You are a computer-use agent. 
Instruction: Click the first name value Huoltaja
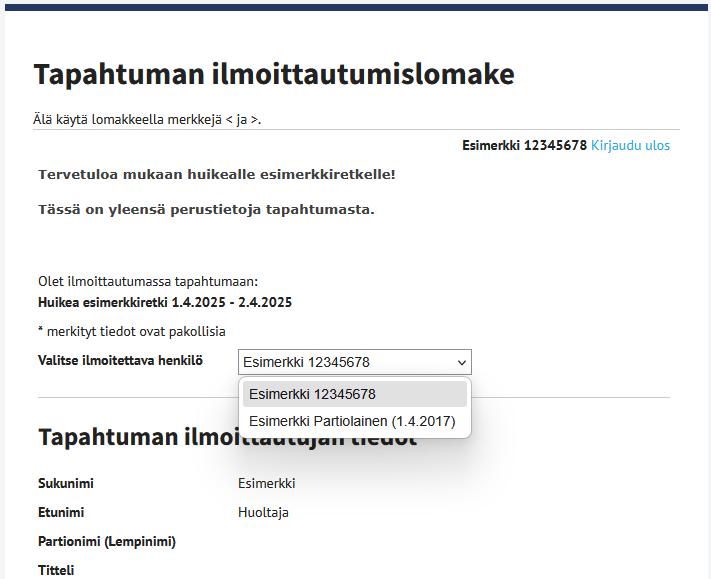[263, 513]
